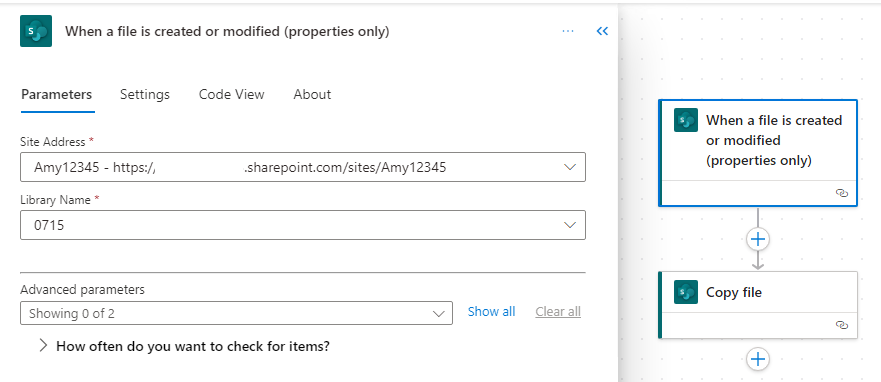Image resolution: width=881 pixels, height=382 pixels.
Task: Click connection link icon on Copy file card
Action: 841,325
